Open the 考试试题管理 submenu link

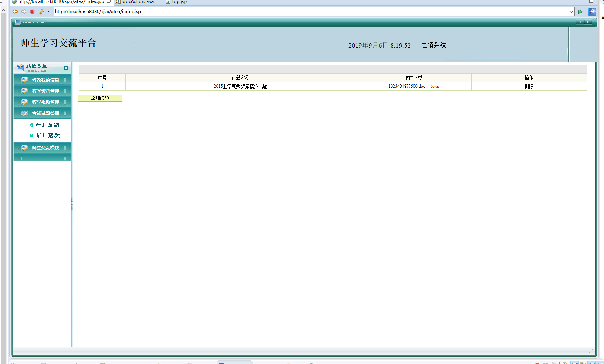click(x=49, y=125)
